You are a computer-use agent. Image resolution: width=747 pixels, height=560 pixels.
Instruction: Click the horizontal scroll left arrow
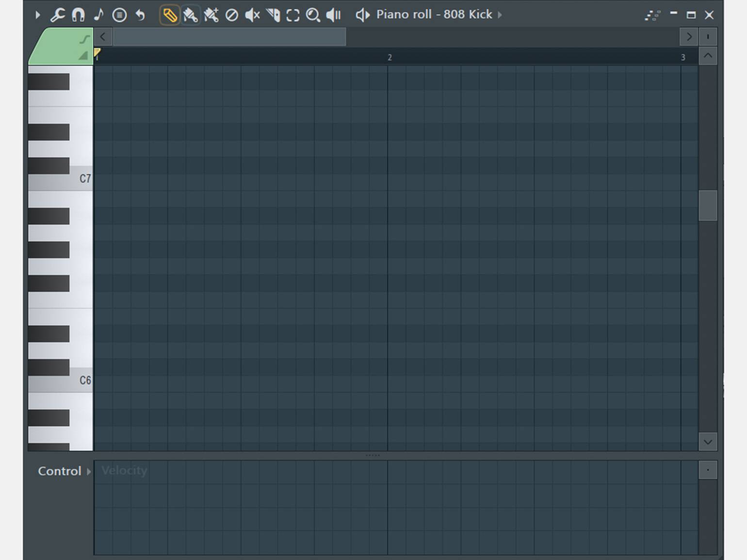click(103, 37)
